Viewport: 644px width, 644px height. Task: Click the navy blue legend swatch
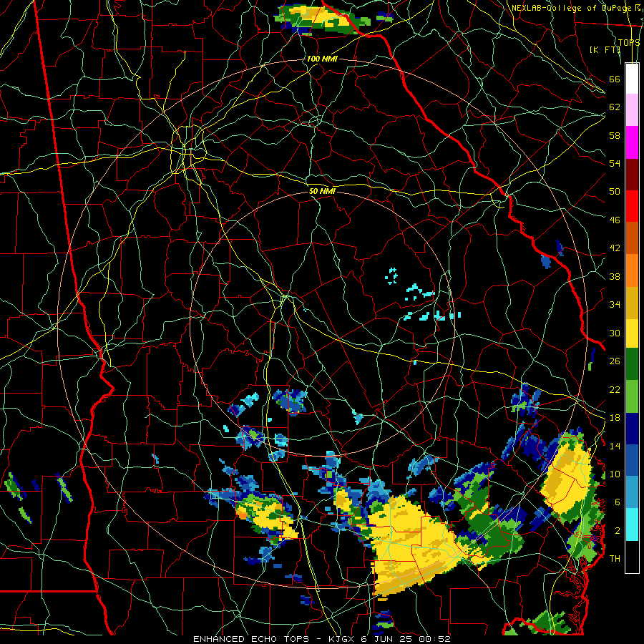pyautogui.click(x=632, y=429)
